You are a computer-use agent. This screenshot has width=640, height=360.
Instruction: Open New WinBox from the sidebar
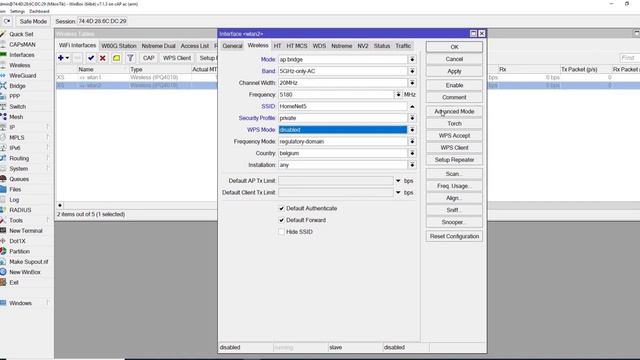coord(24,272)
